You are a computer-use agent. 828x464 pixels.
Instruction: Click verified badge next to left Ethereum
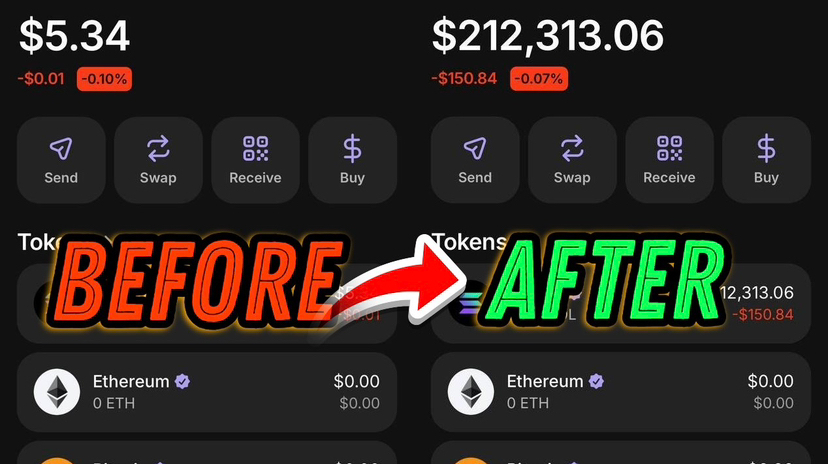point(183,381)
